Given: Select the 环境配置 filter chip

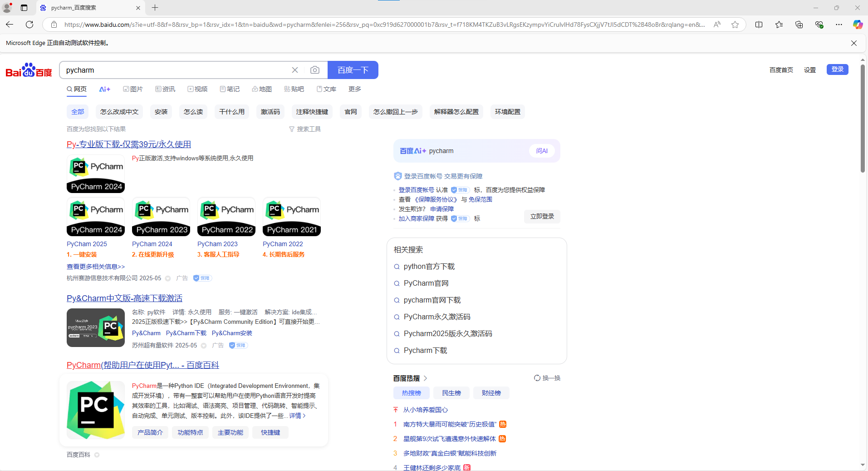Looking at the screenshot, I should pyautogui.click(x=508, y=112).
